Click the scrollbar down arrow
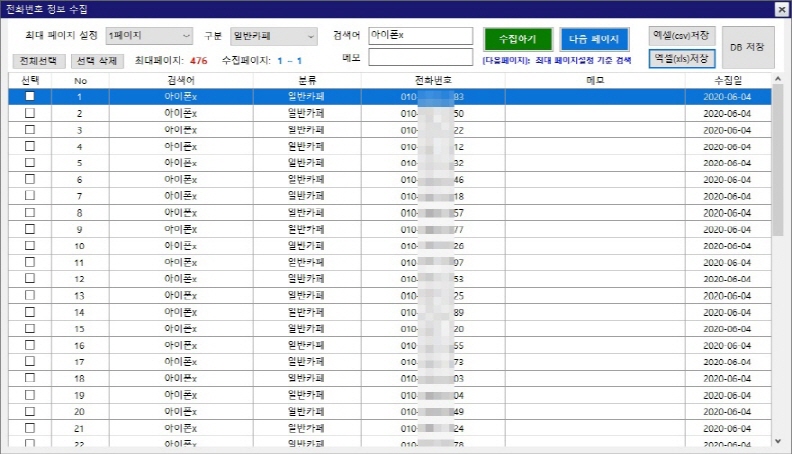The width and height of the screenshot is (792, 454). [x=778, y=441]
